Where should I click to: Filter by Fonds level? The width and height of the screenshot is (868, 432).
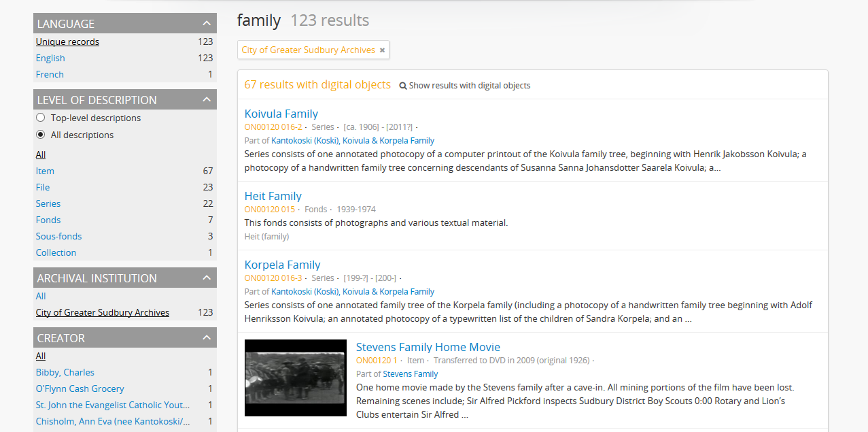tap(48, 220)
